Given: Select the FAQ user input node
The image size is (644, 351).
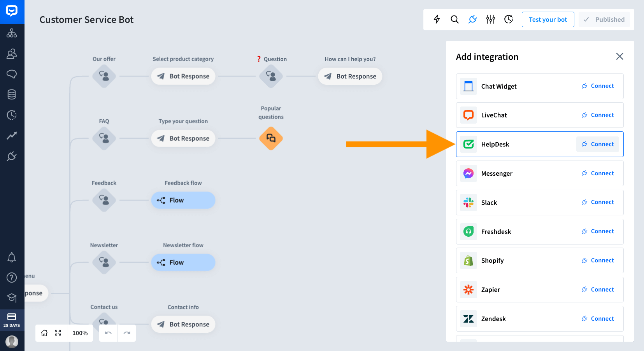Looking at the screenshot, I should [104, 138].
